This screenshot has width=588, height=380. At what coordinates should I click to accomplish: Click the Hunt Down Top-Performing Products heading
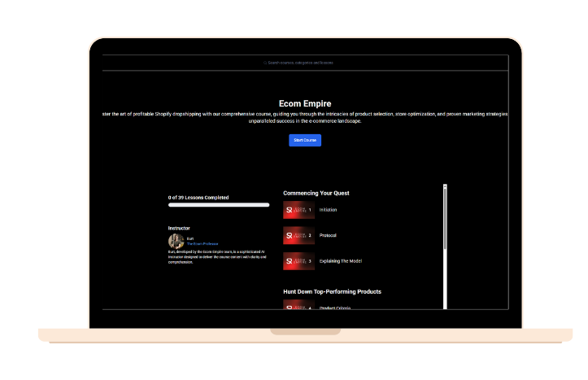point(333,292)
